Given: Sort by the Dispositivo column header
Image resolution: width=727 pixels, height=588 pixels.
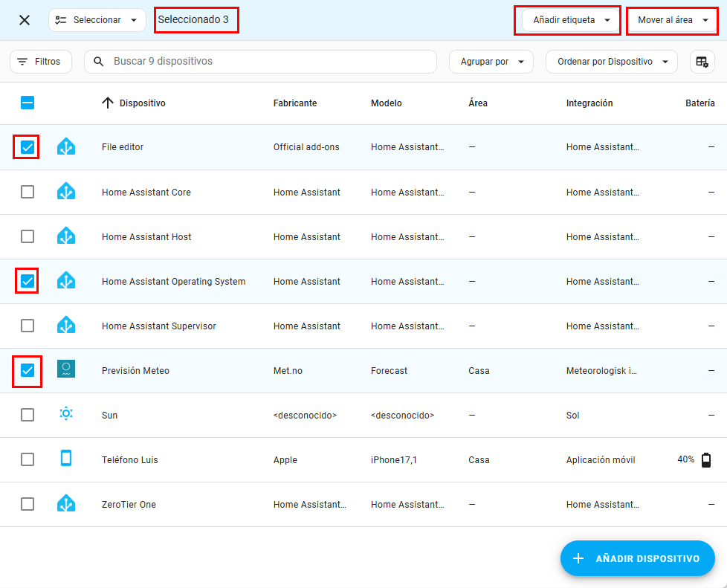Looking at the screenshot, I should click(142, 103).
